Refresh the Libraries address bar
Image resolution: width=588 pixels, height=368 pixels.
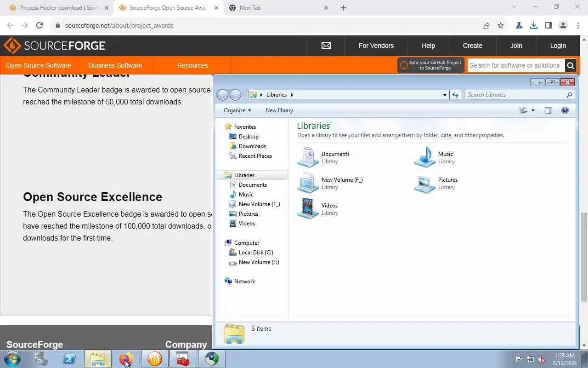tap(455, 95)
